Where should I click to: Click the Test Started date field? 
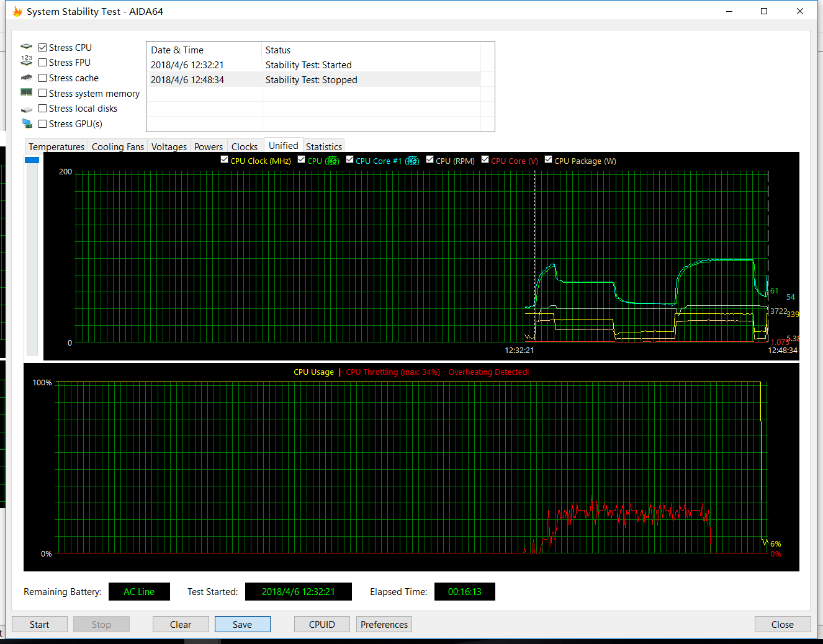(299, 591)
